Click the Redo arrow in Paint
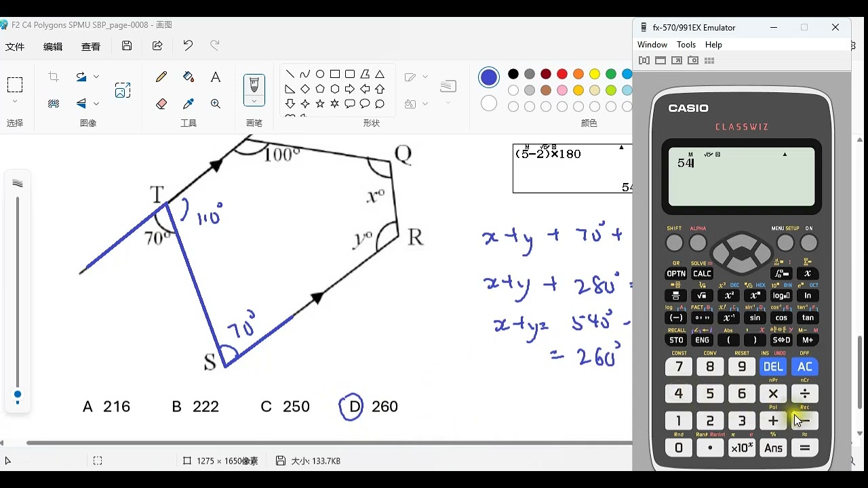 tap(215, 46)
